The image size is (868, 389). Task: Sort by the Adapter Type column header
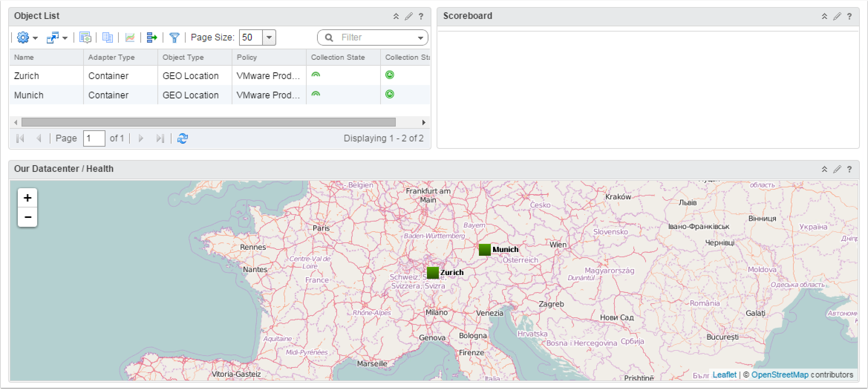tap(111, 58)
